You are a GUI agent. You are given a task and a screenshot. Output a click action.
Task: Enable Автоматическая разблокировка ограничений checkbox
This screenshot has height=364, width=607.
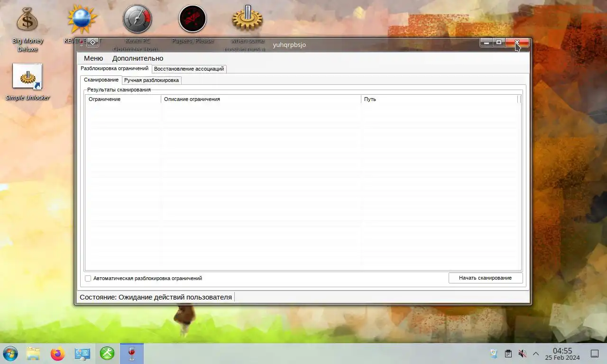(88, 278)
